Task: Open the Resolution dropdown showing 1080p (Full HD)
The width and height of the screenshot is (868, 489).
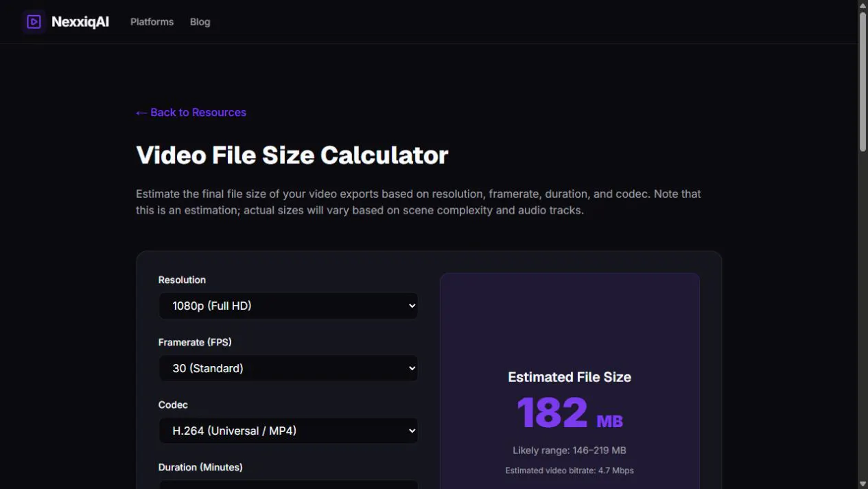Action: click(288, 306)
